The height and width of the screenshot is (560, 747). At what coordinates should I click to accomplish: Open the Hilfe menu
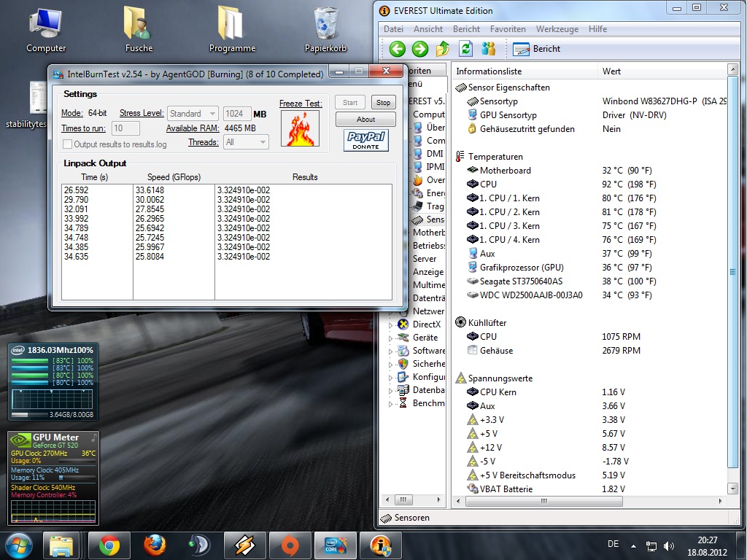[x=598, y=29]
